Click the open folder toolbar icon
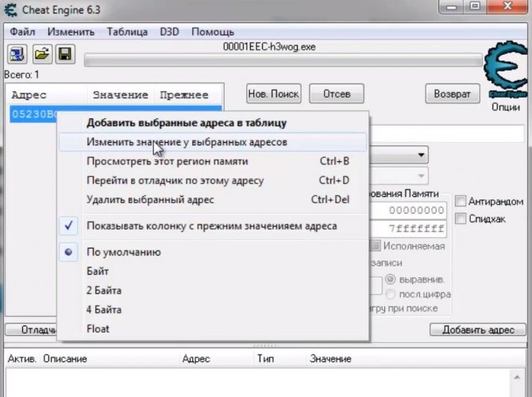The height and width of the screenshot is (397, 532). click(x=42, y=54)
